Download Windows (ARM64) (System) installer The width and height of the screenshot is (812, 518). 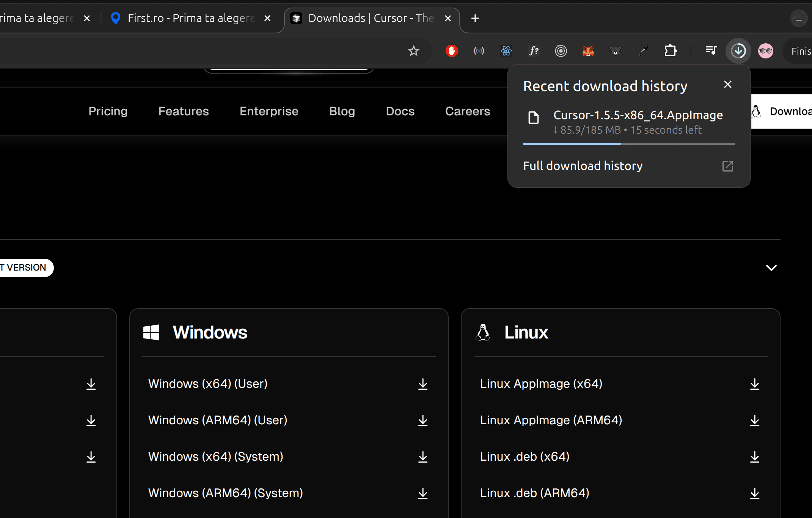423,493
